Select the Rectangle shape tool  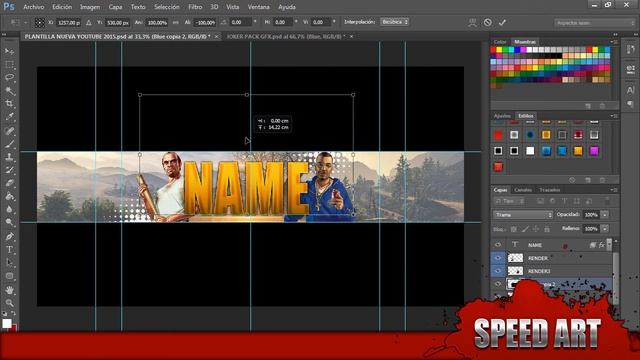(9, 276)
